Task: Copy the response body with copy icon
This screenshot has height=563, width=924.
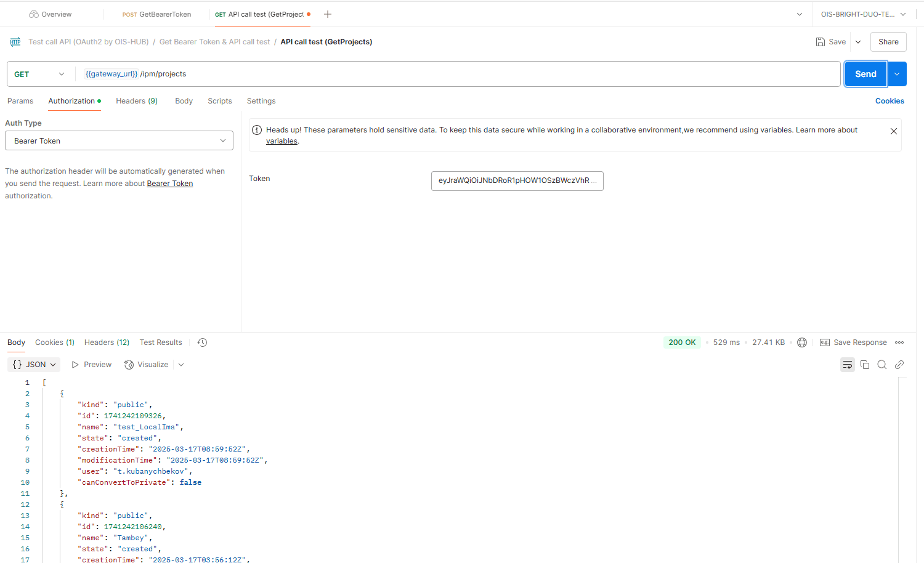Action: 865,365
